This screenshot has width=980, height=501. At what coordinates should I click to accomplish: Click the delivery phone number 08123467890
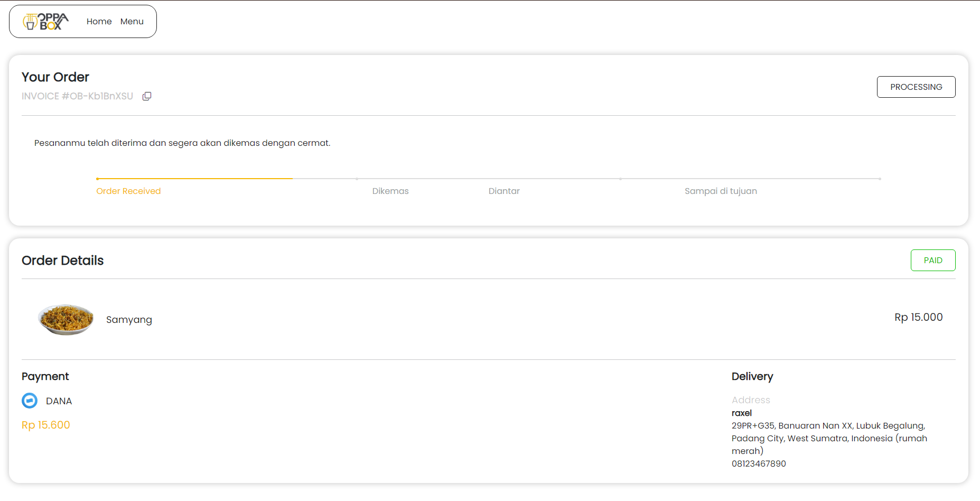(759, 463)
